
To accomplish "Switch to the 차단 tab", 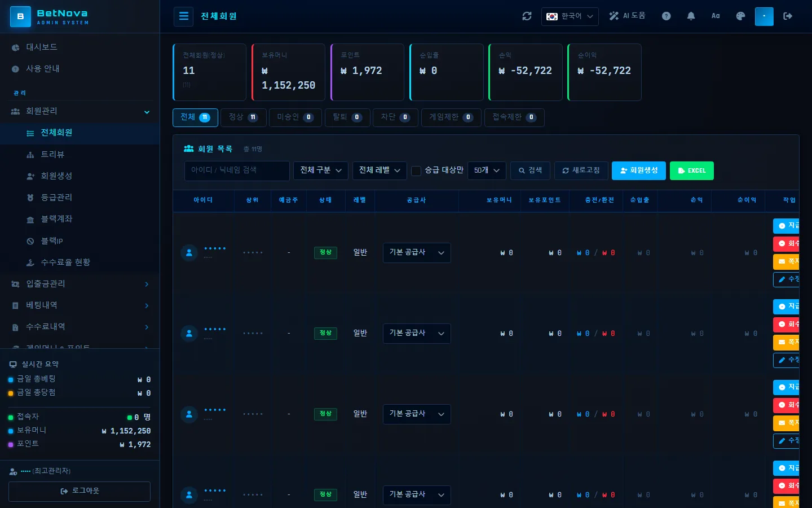I will (395, 117).
